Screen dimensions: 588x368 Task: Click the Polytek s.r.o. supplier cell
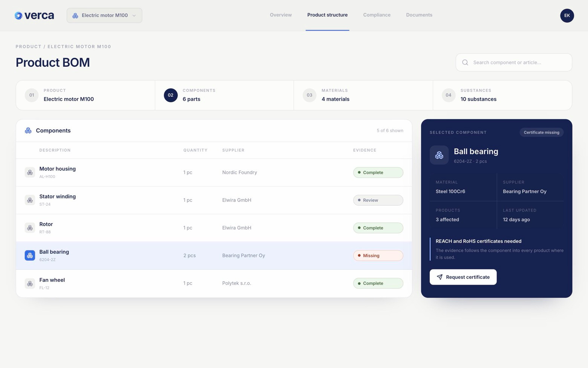237,283
